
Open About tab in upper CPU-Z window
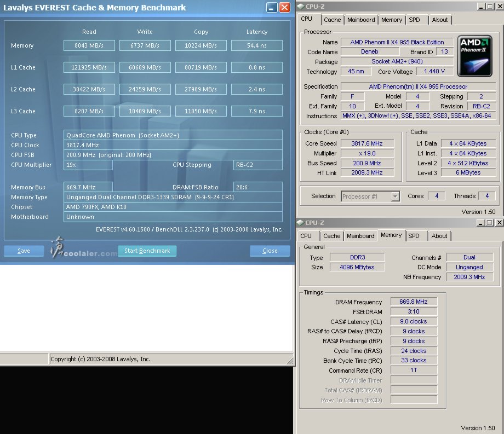(440, 20)
